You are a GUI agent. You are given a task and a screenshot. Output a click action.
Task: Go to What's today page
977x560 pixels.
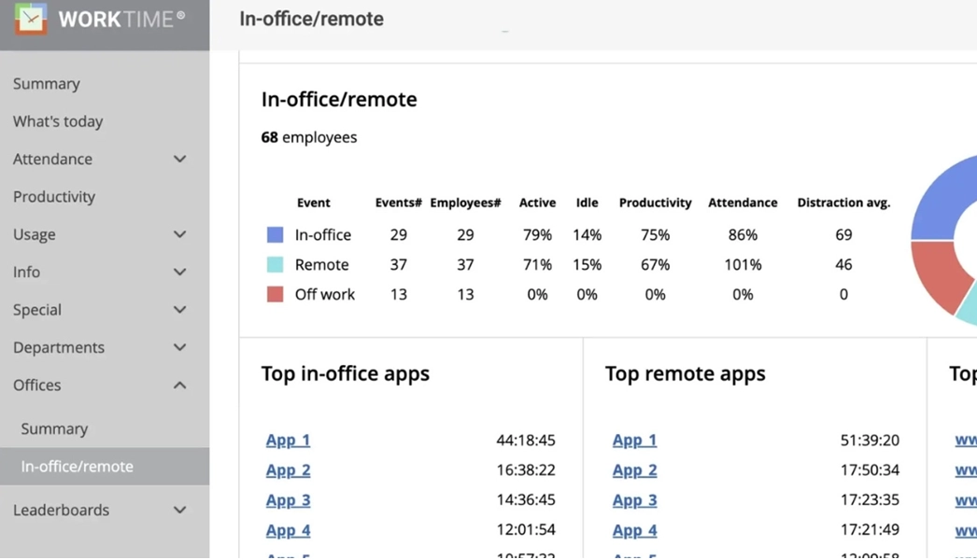coord(58,121)
